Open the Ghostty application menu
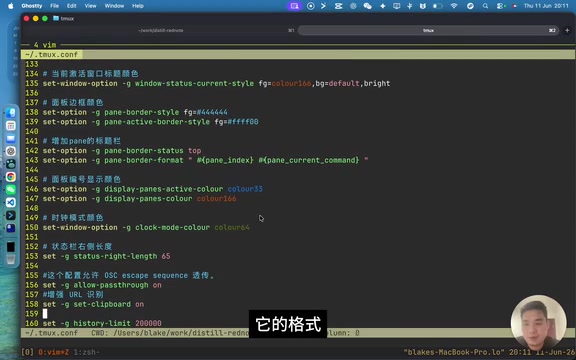The image size is (576, 360). point(32,6)
